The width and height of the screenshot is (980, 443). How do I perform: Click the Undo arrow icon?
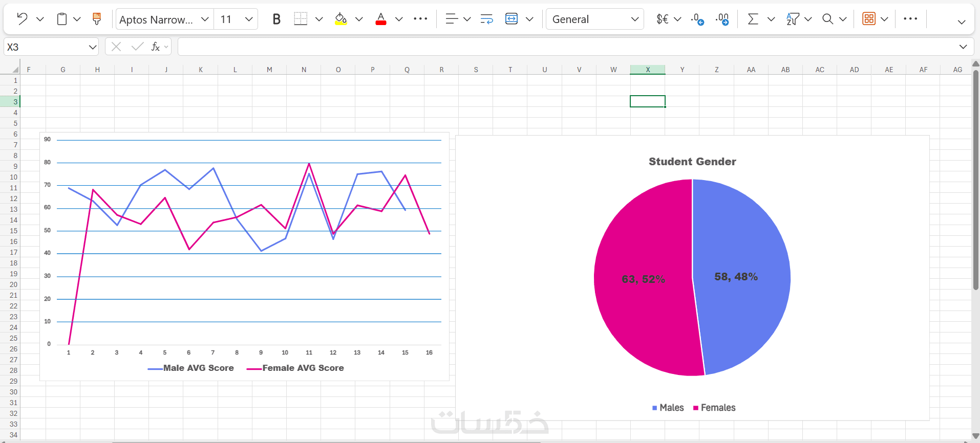[x=22, y=19]
